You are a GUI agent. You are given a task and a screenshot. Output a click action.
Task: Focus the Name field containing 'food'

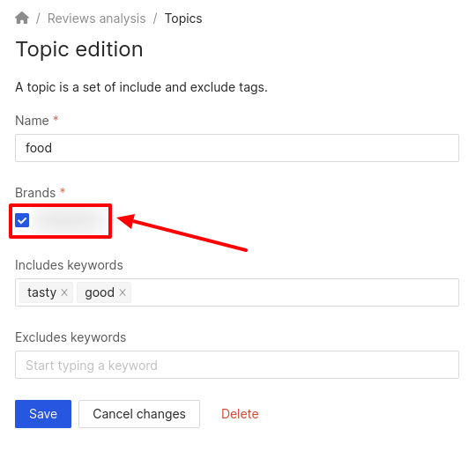point(237,148)
